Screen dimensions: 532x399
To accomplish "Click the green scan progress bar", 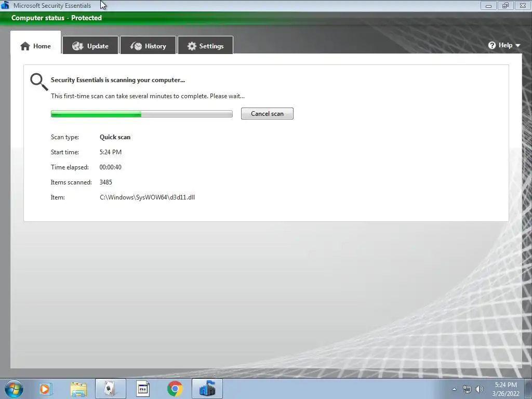I will (141, 114).
